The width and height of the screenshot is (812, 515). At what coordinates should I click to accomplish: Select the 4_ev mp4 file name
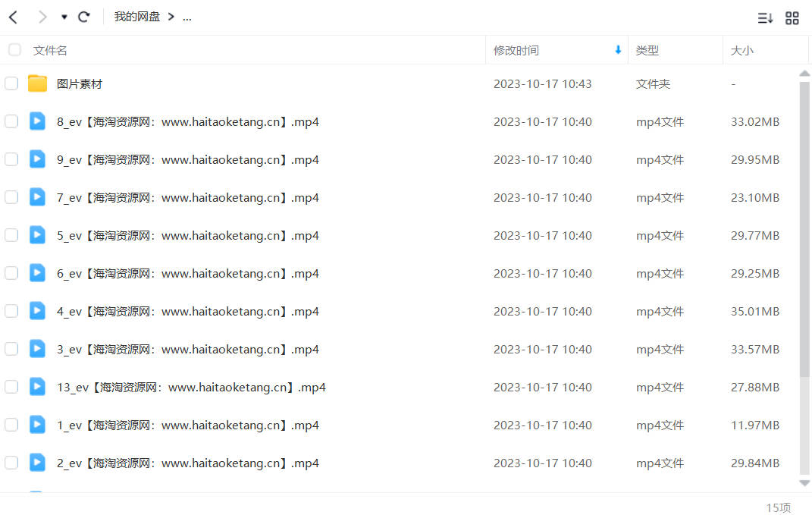coord(188,312)
